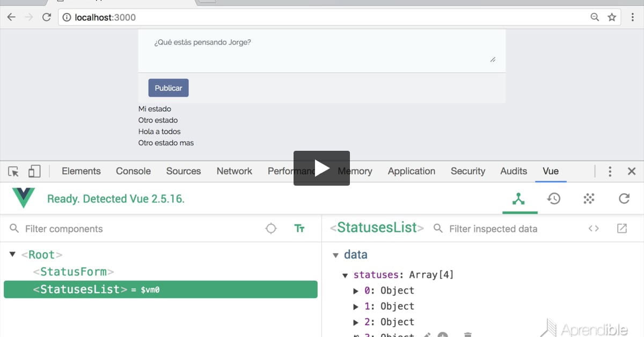The width and height of the screenshot is (644, 337).
Task: Click the Vue devtools refresh icon
Action: pyautogui.click(x=624, y=199)
